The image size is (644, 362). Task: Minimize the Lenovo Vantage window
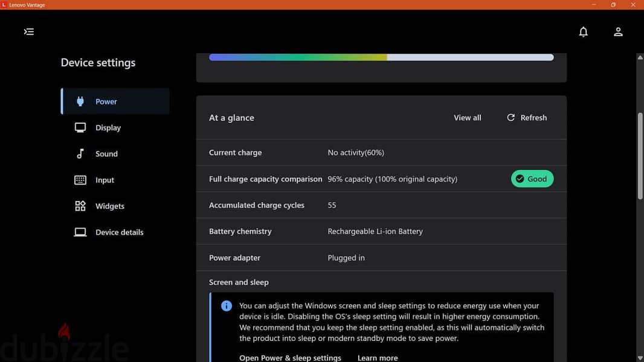[x=594, y=4]
